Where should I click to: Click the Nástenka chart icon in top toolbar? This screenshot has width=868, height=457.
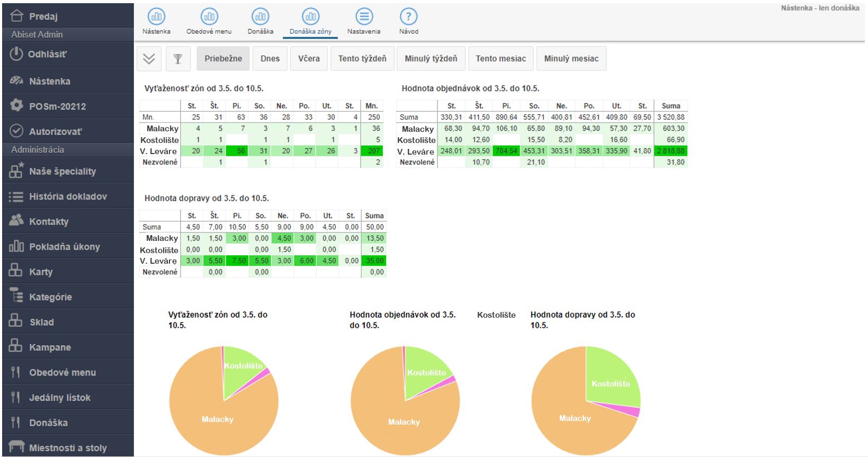pos(156,16)
